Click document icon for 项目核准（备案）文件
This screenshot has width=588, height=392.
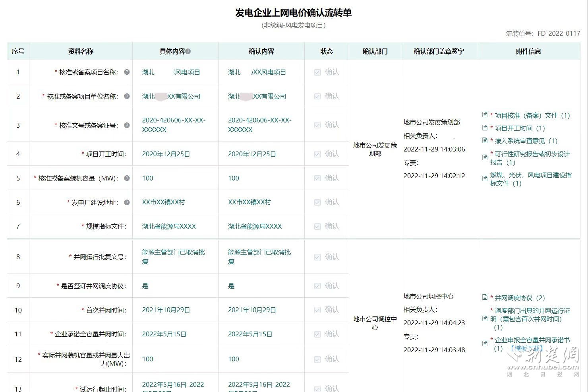click(x=485, y=115)
